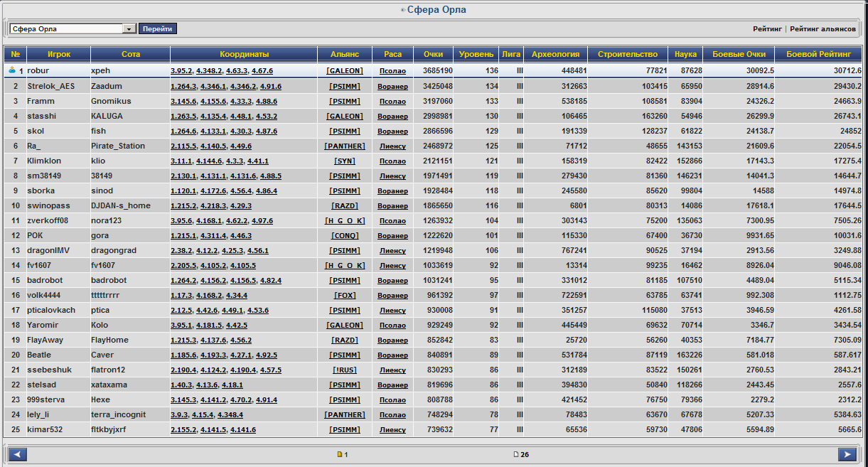
Task: Open coordinates 1.264.3 for Strelok_AES
Action: tap(182, 86)
